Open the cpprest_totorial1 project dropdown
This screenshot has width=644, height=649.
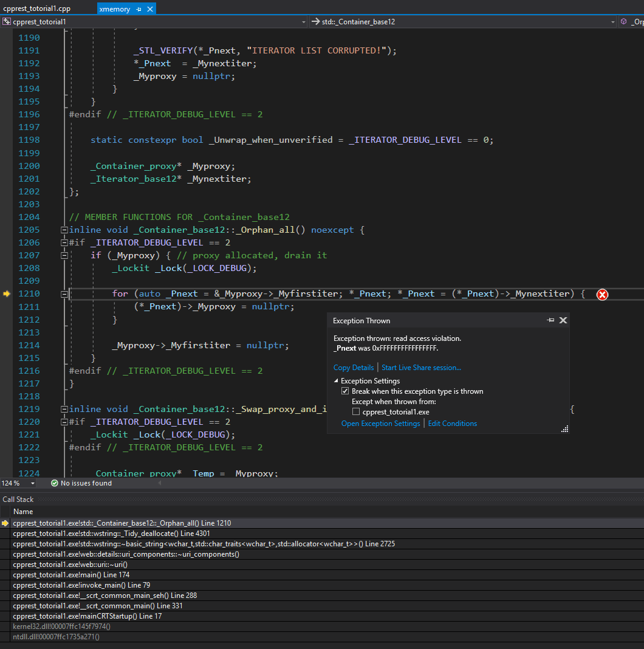pos(303,22)
